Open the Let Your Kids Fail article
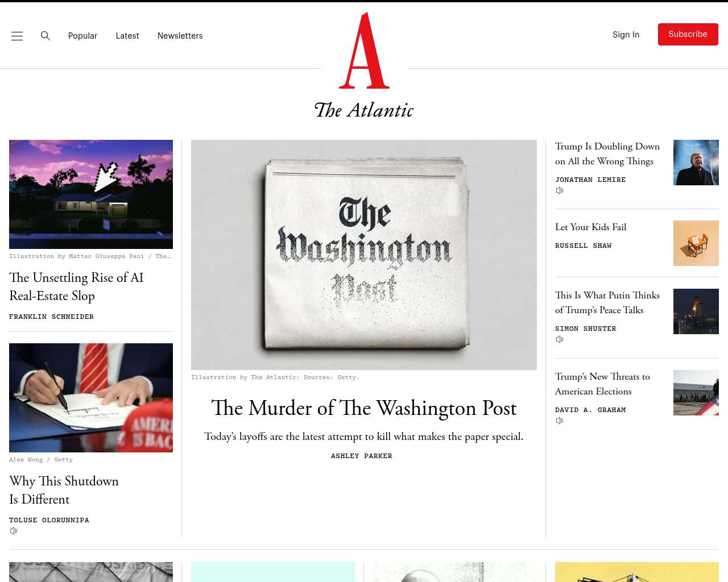Viewport: 728px width, 582px height. (590, 227)
